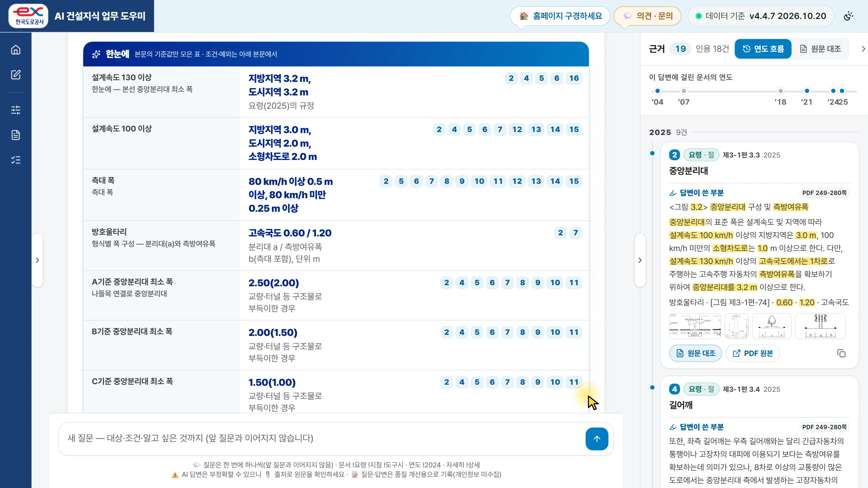The width and height of the screenshot is (868, 488).
Task: Switch to the 원문 대조 tab
Action: (820, 49)
